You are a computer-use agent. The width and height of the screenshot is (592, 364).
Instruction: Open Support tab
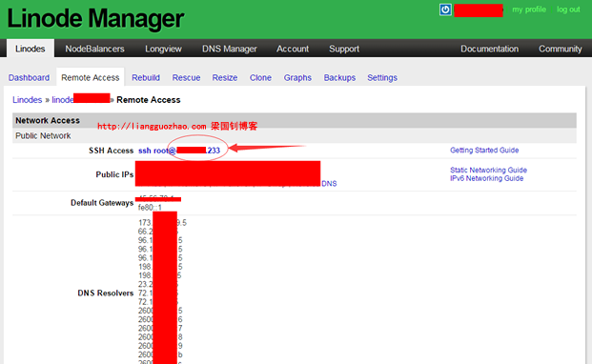pos(344,49)
